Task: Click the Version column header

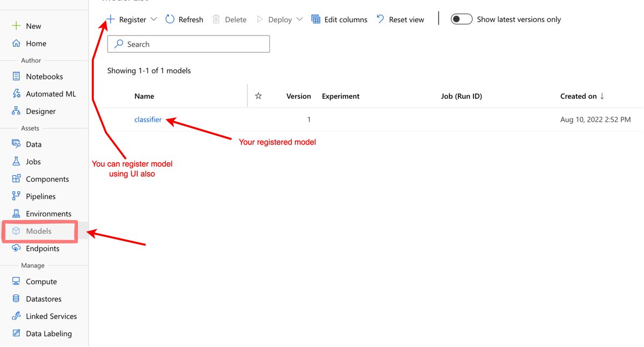Action: (x=299, y=96)
